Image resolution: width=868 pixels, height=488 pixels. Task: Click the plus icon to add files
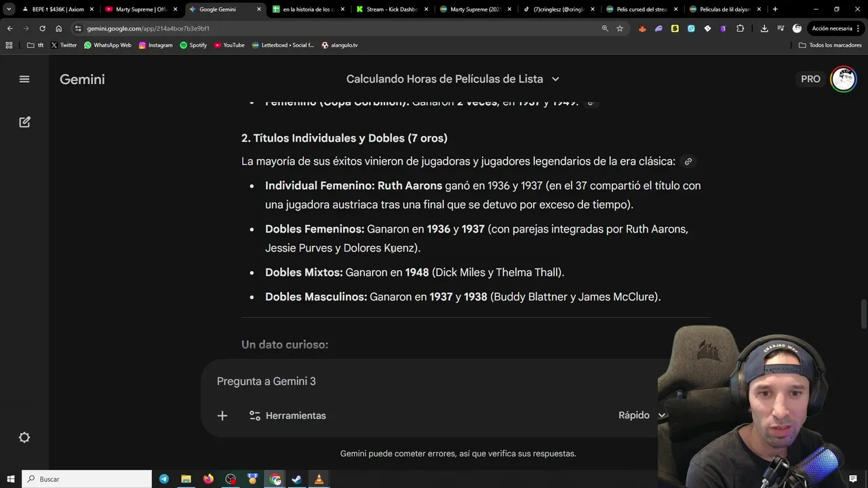pyautogui.click(x=222, y=415)
